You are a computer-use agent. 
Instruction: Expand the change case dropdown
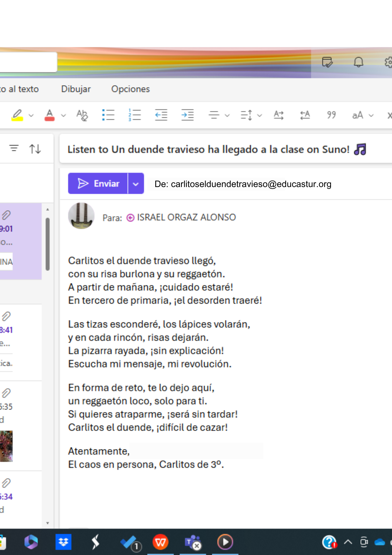coord(371,115)
